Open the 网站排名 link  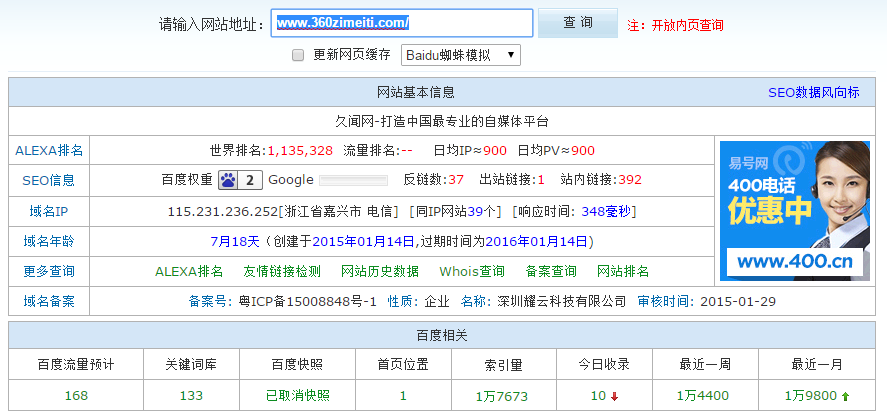(623, 271)
